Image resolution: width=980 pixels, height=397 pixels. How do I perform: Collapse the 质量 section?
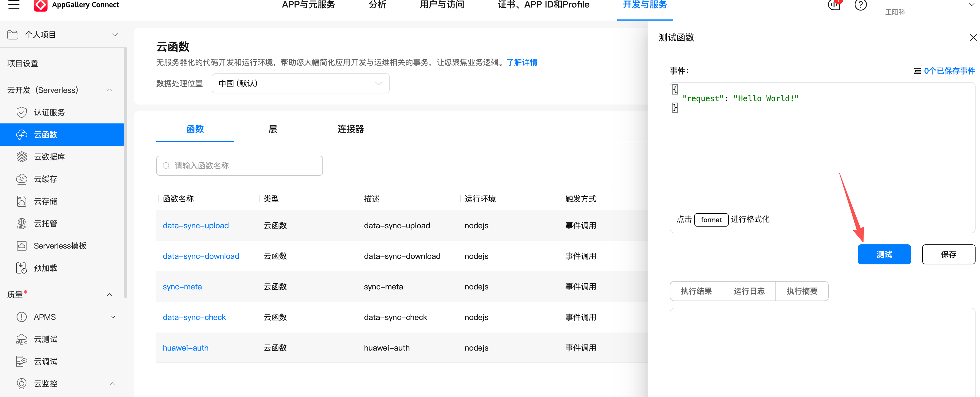coord(110,295)
